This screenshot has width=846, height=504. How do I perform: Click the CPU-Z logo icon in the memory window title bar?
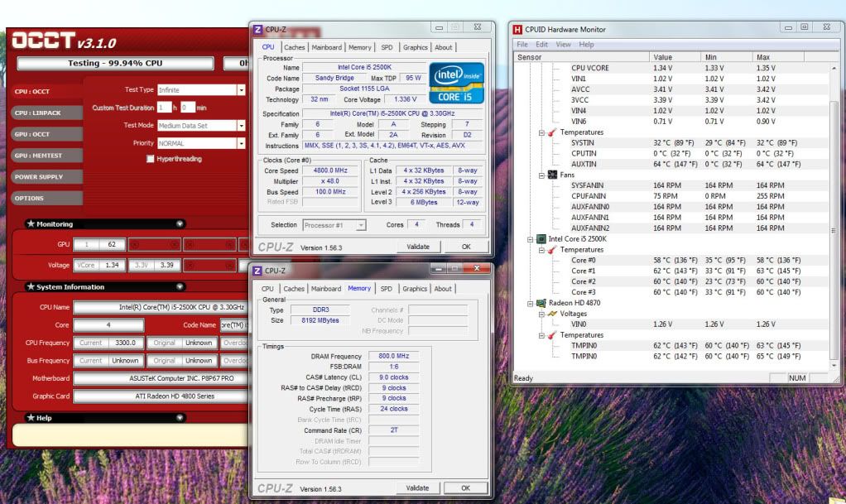[258, 271]
